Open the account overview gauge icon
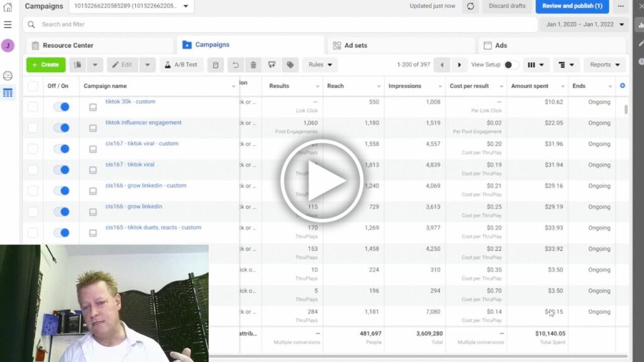This screenshot has height=362, width=644. 8,75
